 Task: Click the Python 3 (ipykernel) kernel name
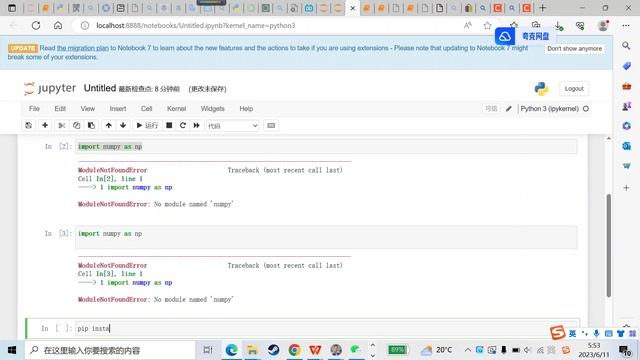549,109
